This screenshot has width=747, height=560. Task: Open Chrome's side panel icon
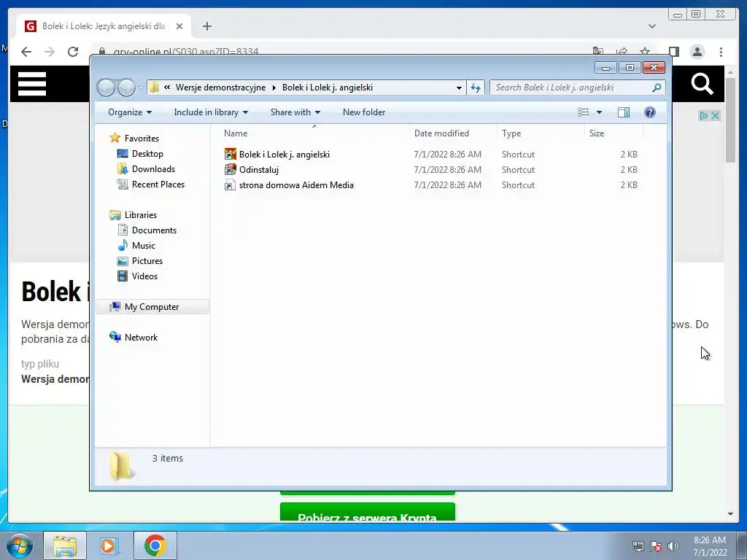673,52
